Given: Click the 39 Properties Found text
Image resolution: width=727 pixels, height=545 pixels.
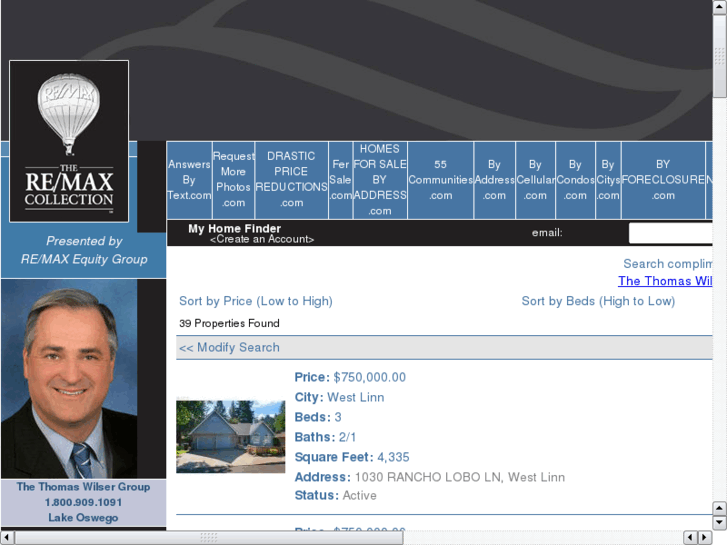Looking at the screenshot, I should click(x=229, y=323).
